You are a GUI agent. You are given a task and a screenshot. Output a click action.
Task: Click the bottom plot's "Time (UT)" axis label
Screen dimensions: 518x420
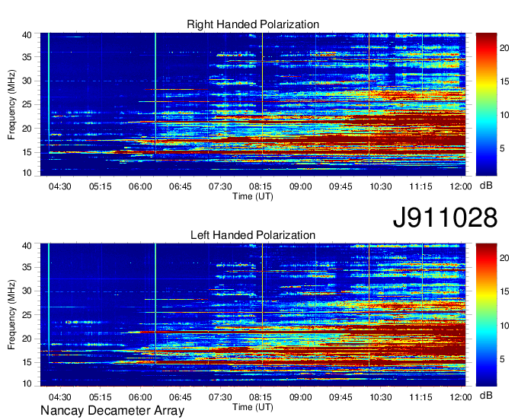pyautogui.click(x=253, y=407)
